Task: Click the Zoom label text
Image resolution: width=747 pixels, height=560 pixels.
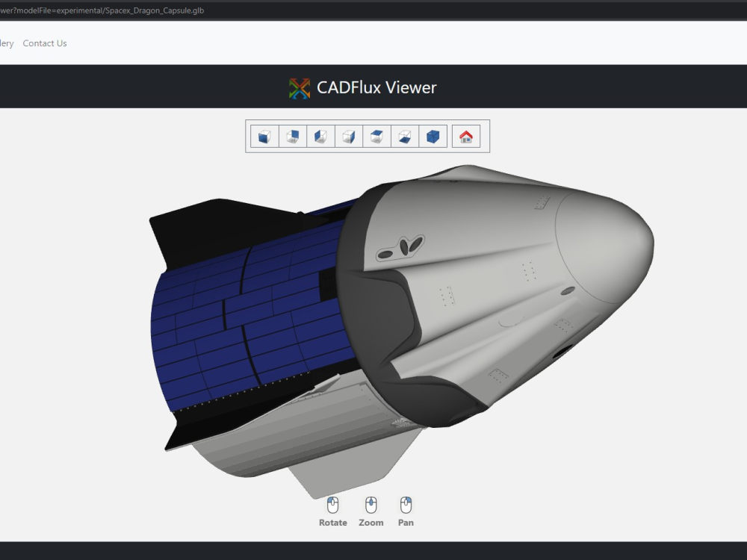Action: coord(371,523)
